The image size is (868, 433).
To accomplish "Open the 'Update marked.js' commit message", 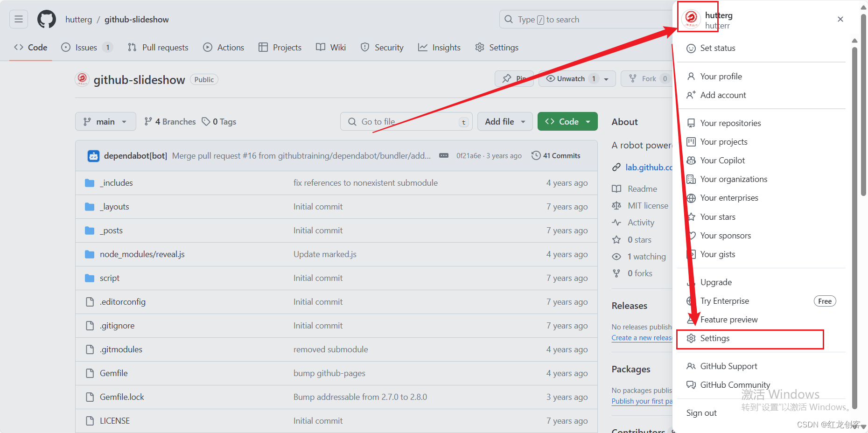I will click(x=325, y=254).
